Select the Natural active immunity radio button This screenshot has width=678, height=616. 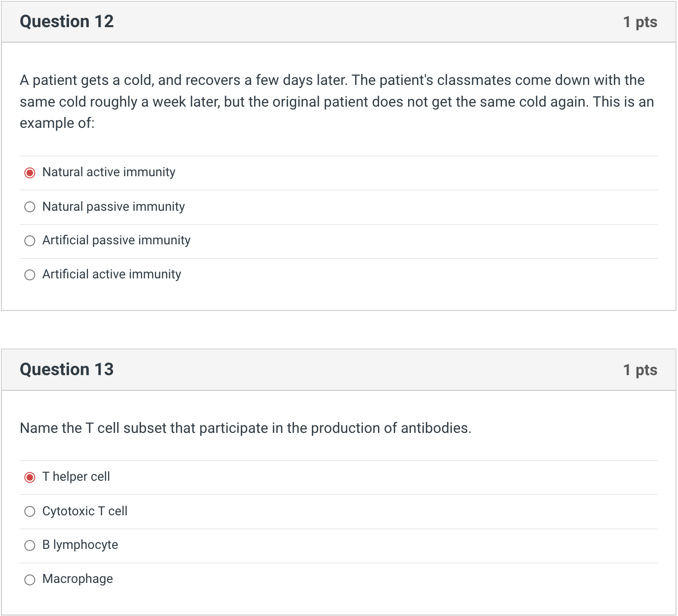(30, 173)
